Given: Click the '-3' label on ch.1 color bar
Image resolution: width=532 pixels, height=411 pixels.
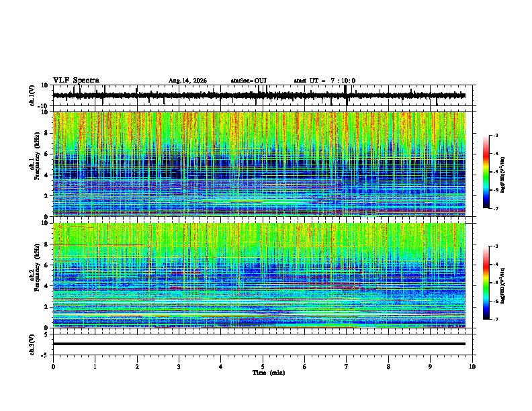Looking at the screenshot, I should coord(495,135).
